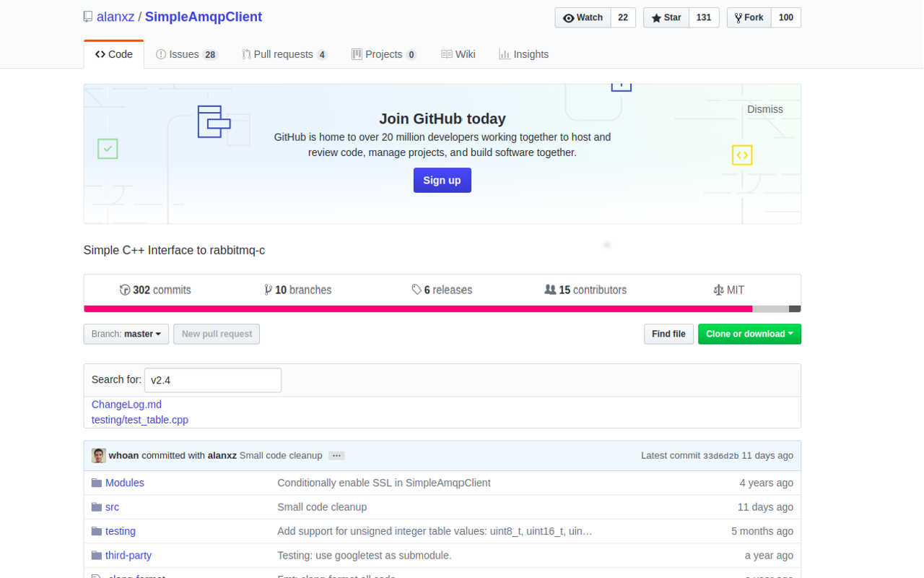View the 131 stargazers count
Viewport: 924px width, 578px height.
[x=704, y=17]
